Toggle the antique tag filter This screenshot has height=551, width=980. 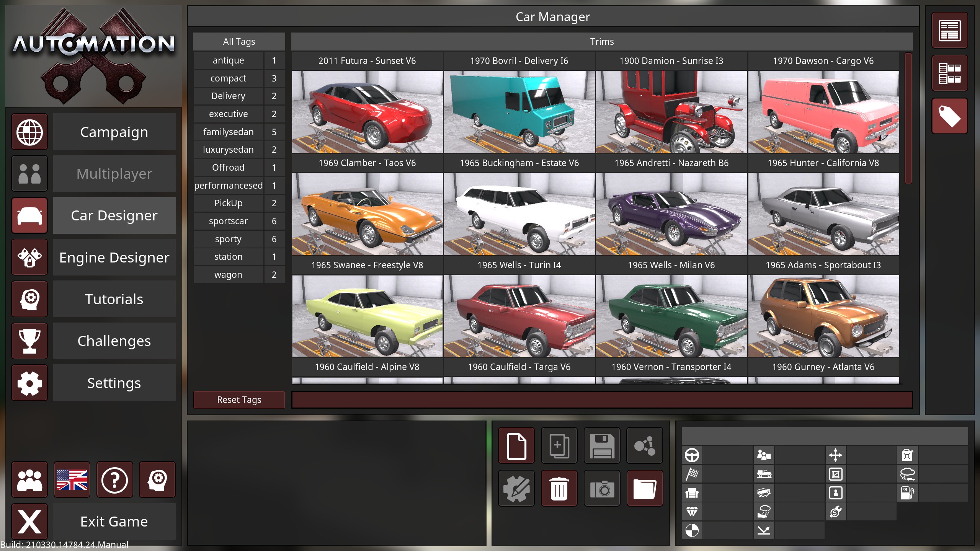[228, 60]
